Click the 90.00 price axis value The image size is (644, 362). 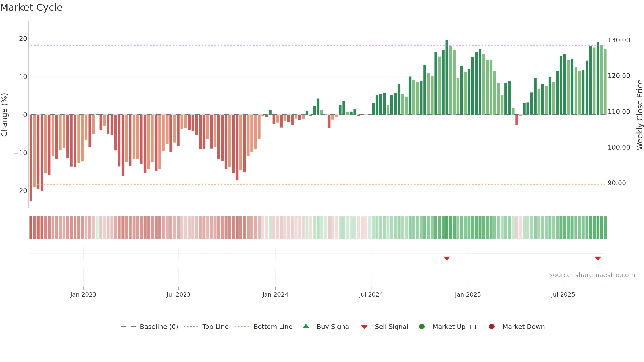pos(617,183)
